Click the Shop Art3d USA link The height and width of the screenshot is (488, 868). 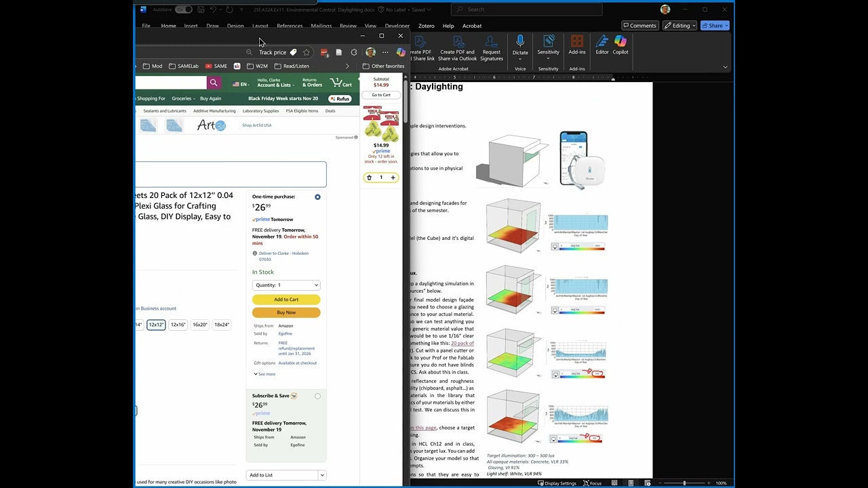(257, 125)
